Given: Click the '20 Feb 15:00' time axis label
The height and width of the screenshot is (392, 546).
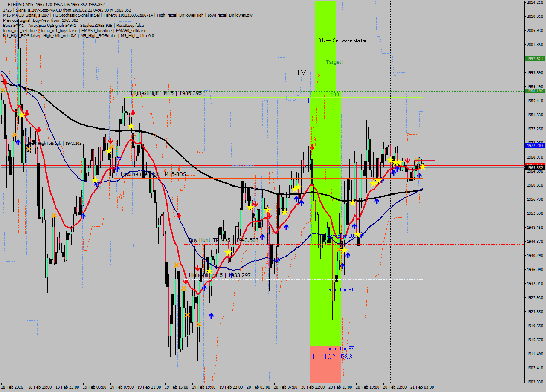Looking at the screenshot, I should tap(339, 387).
